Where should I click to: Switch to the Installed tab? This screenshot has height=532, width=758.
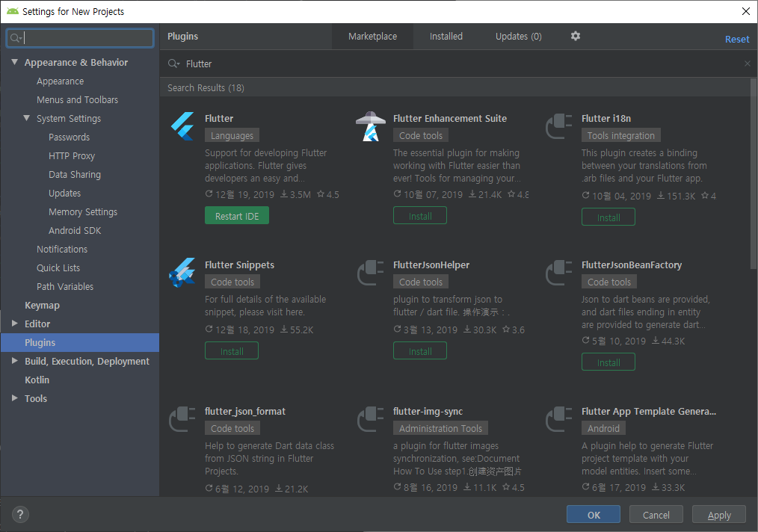point(446,37)
